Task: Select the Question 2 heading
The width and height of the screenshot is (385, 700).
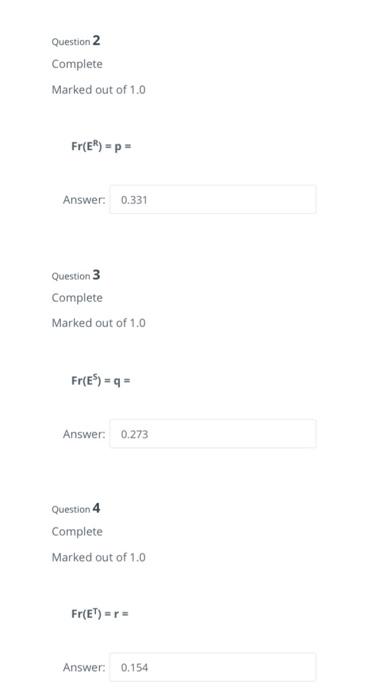Action: pos(76,41)
